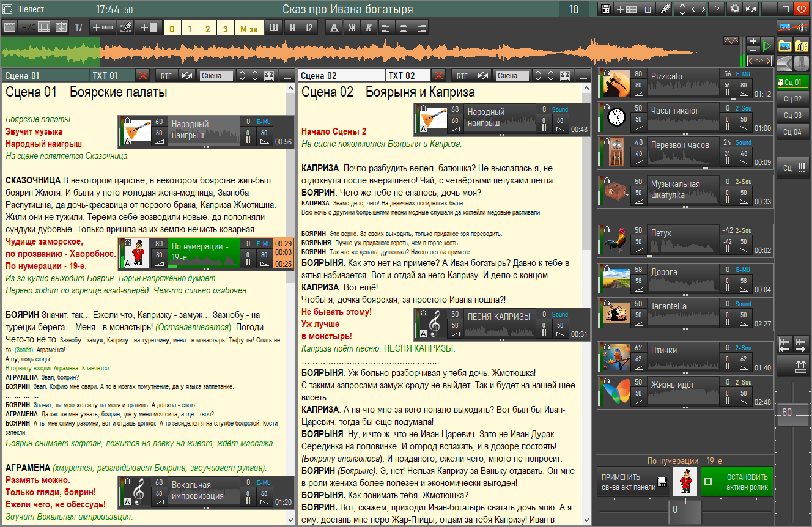Screen dimensions: 812x527
Task: Click the Сцена input field in Сцена 01 header
Action: point(216,76)
